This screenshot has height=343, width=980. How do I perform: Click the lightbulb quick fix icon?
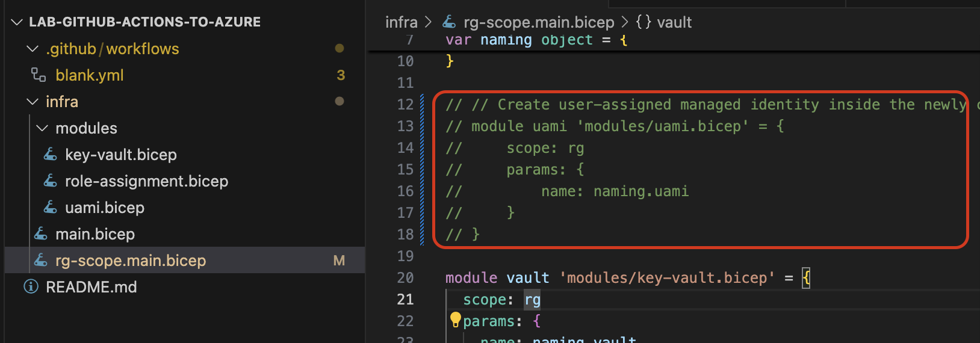pyautogui.click(x=455, y=320)
